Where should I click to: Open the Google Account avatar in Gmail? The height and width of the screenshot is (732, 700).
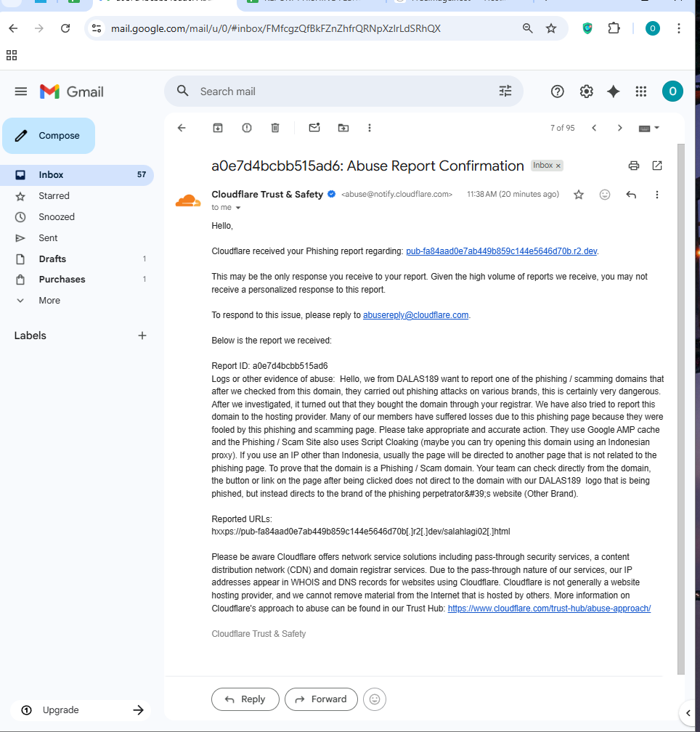tap(672, 91)
